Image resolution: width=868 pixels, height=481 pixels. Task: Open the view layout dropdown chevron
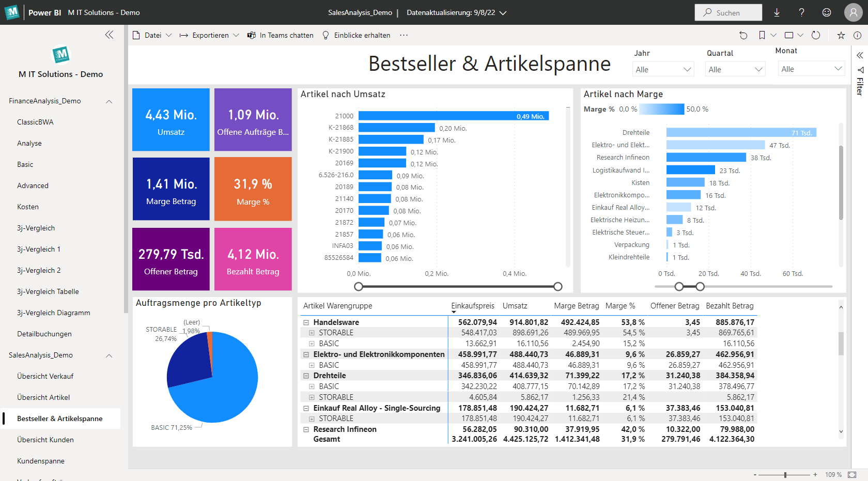click(x=800, y=35)
